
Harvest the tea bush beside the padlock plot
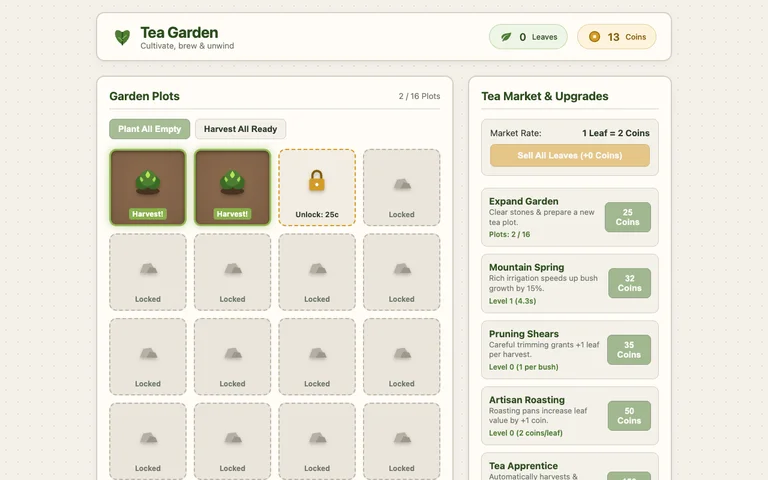click(232, 187)
